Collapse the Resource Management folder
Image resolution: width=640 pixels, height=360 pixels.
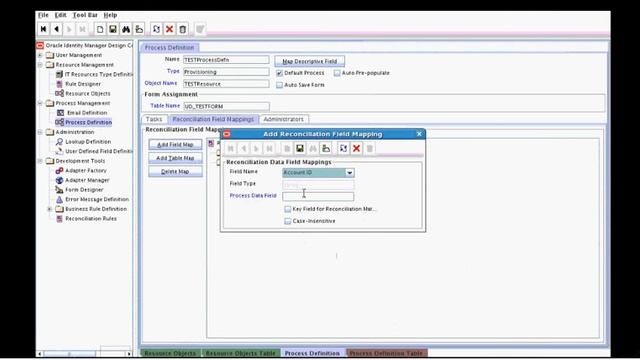click(x=40, y=65)
